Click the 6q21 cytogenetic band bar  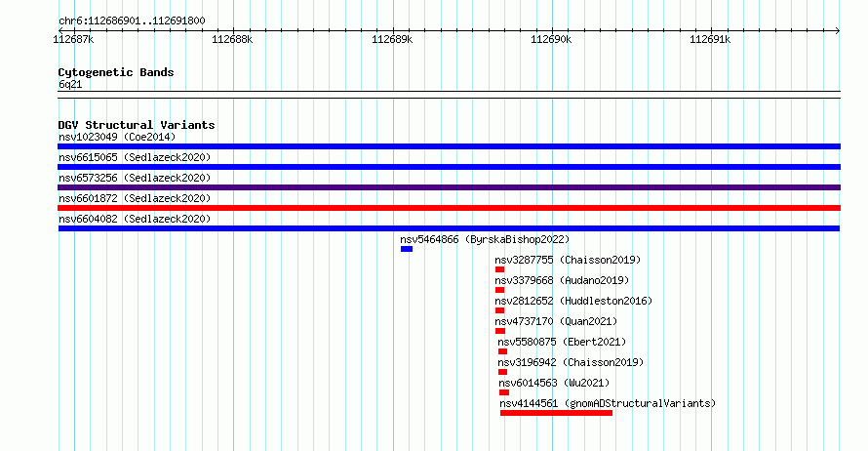[x=449, y=95]
